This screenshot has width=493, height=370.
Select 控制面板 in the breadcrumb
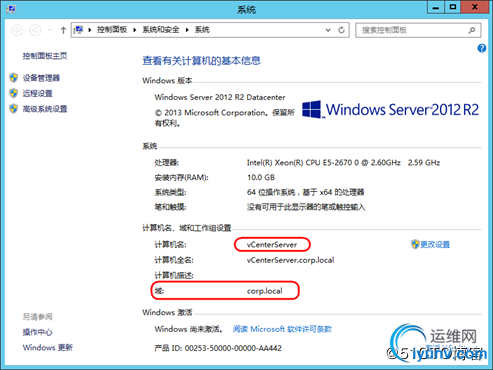click(x=112, y=30)
